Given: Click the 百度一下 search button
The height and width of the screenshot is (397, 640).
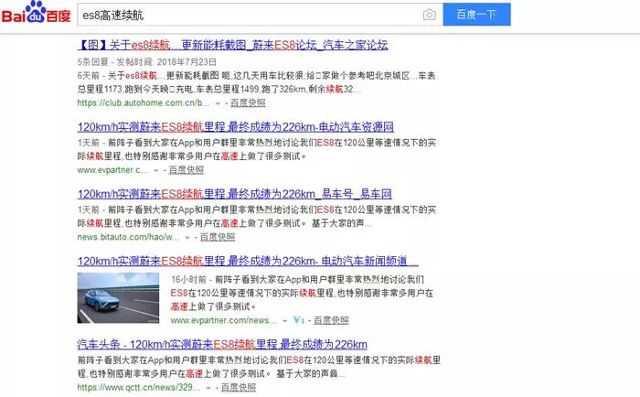Looking at the screenshot, I should point(476,14).
